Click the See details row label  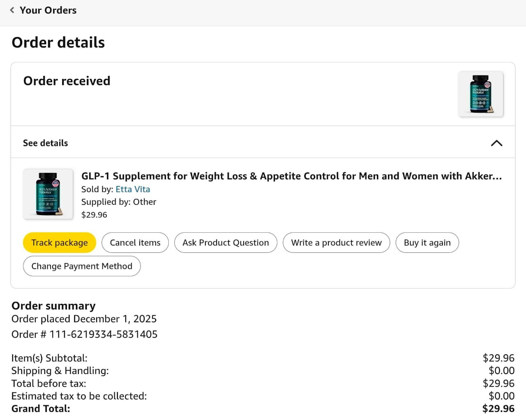45,143
